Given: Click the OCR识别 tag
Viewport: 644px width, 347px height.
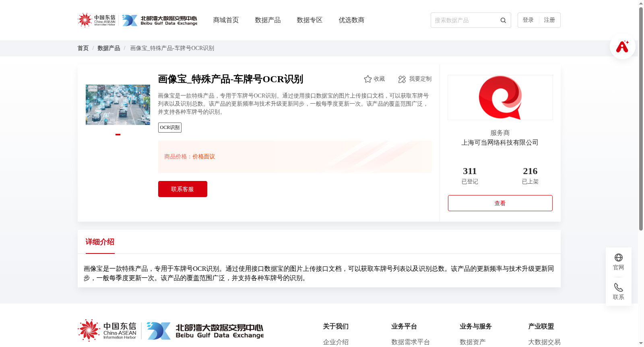Looking at the screenshot, I should (x=170, y=127).
